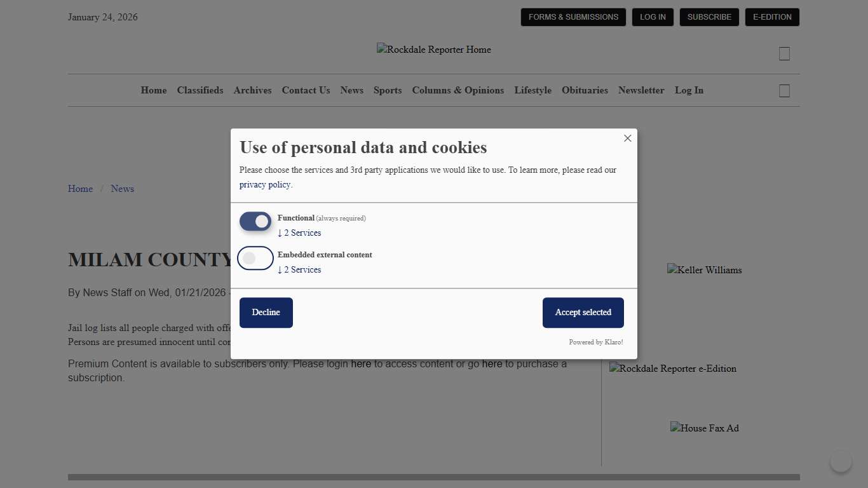Image resolution: width=868 pixels, height=488 pixels.
Task: Click the Rockdale Reporter Home logo
Action: pyautogui.click(x=433, y=50)
